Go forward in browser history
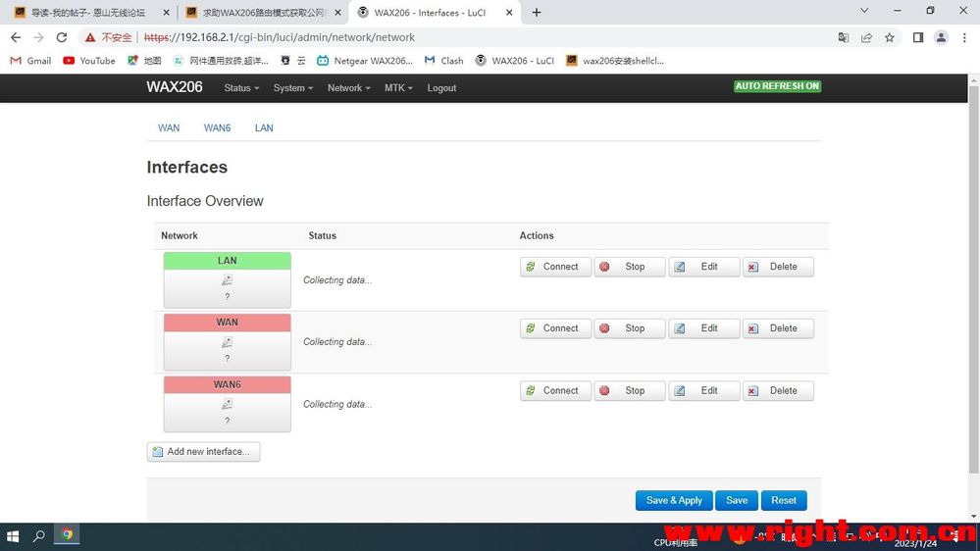The width and height of the screenshot is (980, 551). click(39, 37)
